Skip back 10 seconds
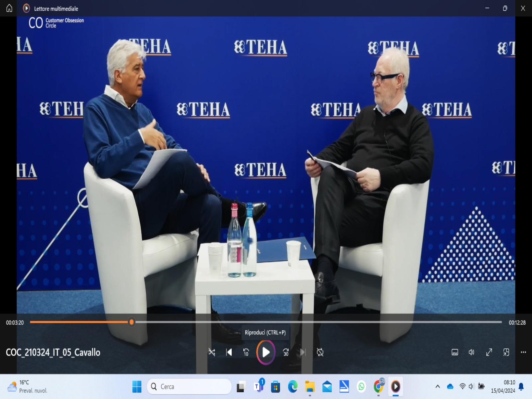This screenshot has height=399, width=532. (246, 352)
